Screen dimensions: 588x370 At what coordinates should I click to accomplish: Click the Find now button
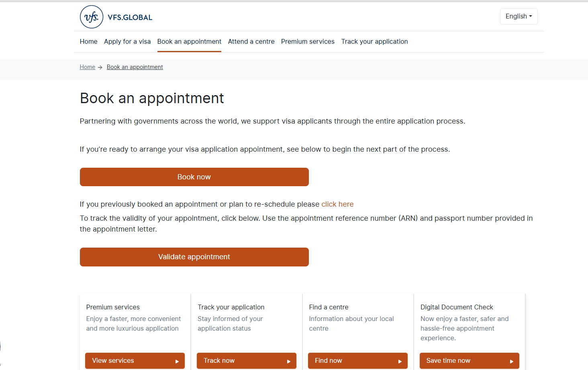pos(358,361)
